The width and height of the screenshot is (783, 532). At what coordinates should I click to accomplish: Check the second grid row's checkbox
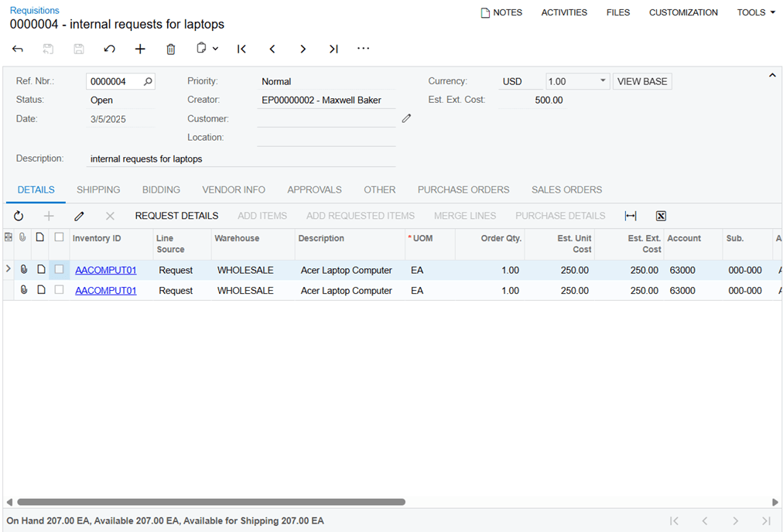pos(59,290)
